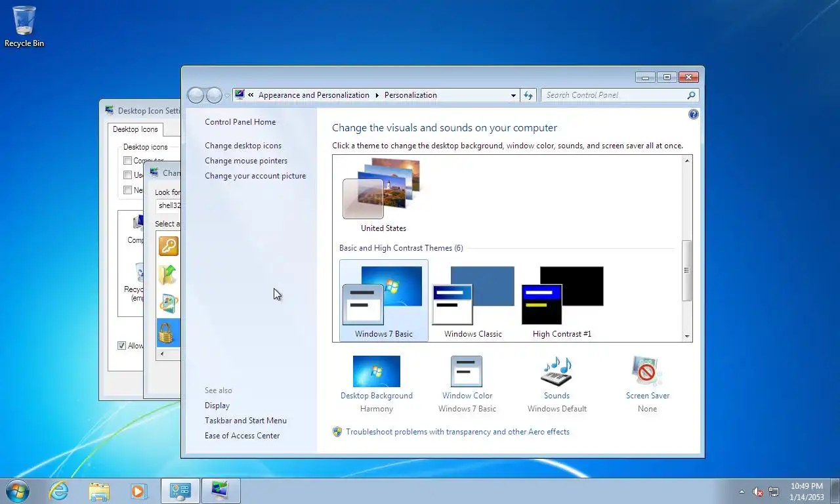Select Recycle Bin icon in Desktop Icon Settings preview
The image size is (840, 504).
tap(136, 282)
